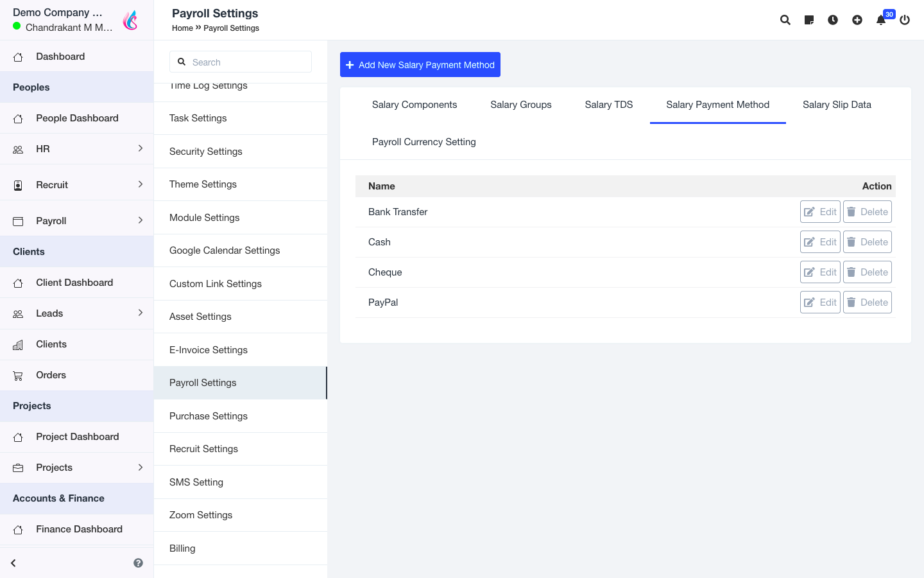Open Purchase Settings in settings list
Viewport: 924px width, 578px height.
pos(209,416)
